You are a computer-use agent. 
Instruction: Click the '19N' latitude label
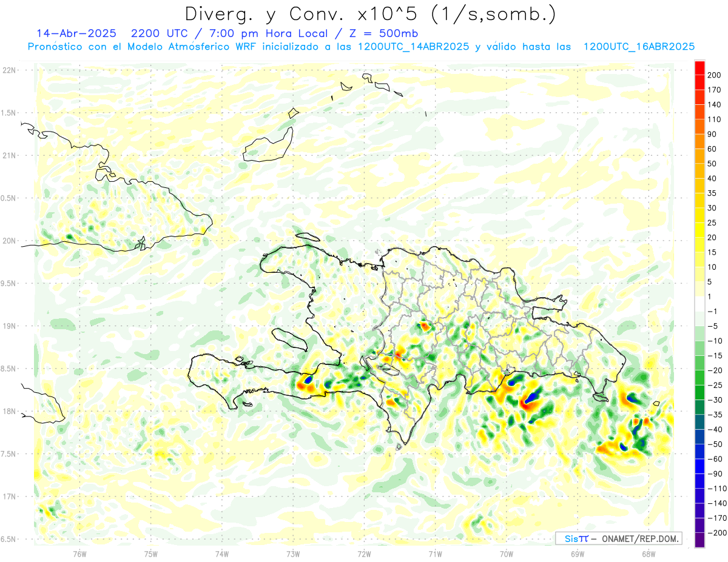8,326
